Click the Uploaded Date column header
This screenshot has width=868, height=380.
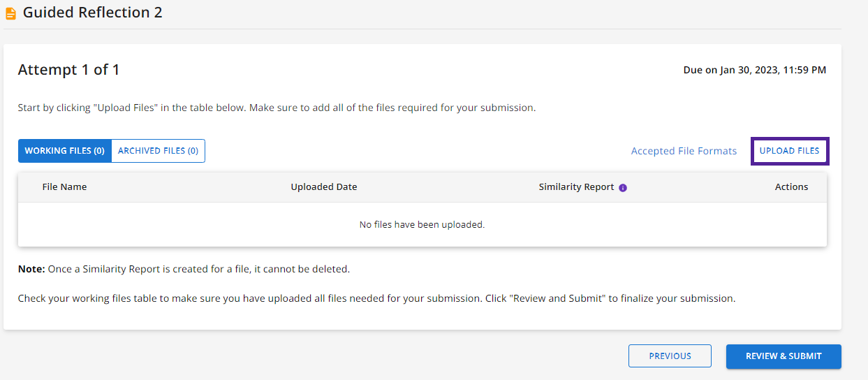(x=324, y=187)
